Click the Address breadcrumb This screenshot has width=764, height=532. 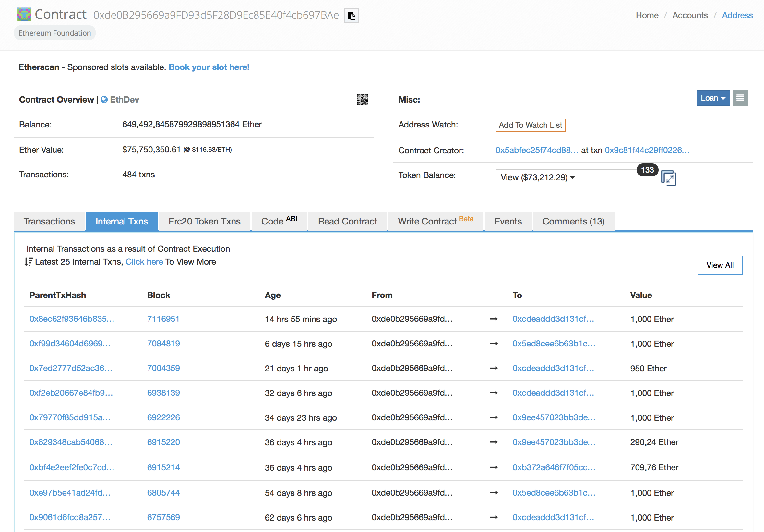(x=737, y=15)
